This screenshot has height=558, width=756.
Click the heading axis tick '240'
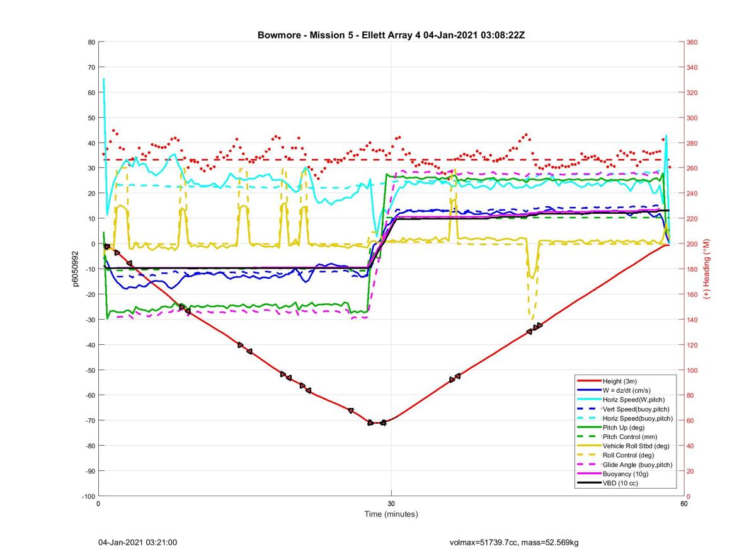tap(692, 194)
